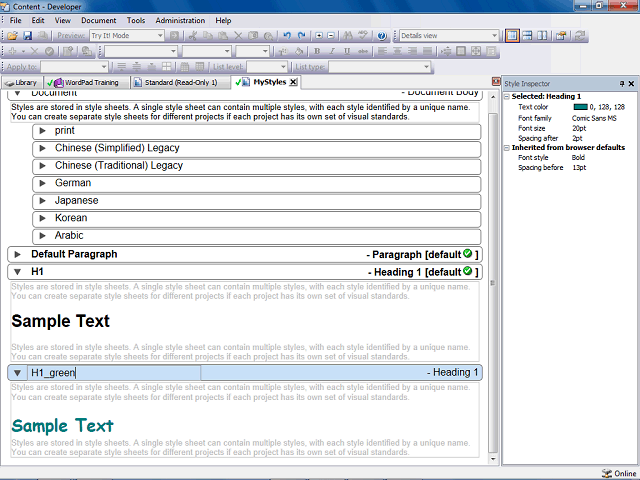Select the horizontal split layout icon

pyautogui.click(x=527, y=36)
